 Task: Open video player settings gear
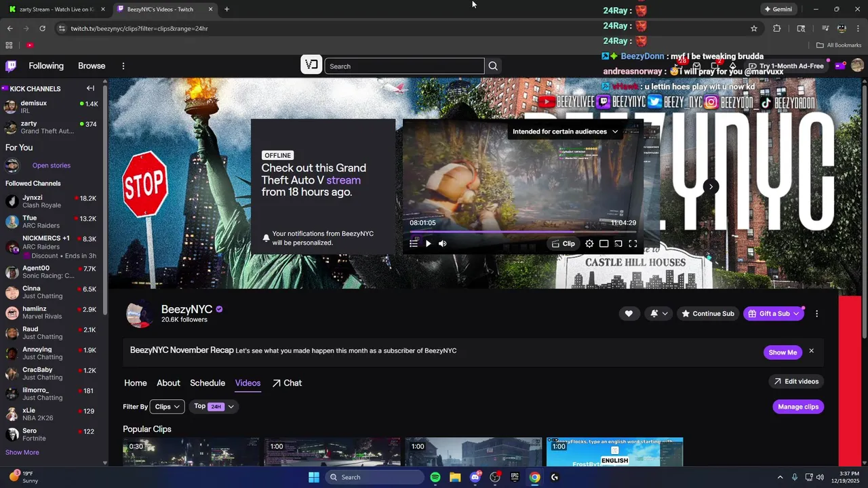[x=589, y=244]
